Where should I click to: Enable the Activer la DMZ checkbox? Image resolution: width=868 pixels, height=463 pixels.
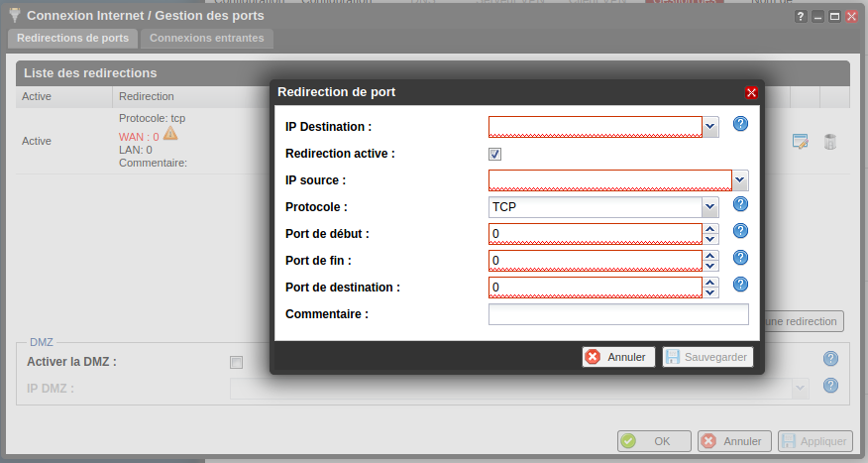pyautogui.click(x=236, y=362)
